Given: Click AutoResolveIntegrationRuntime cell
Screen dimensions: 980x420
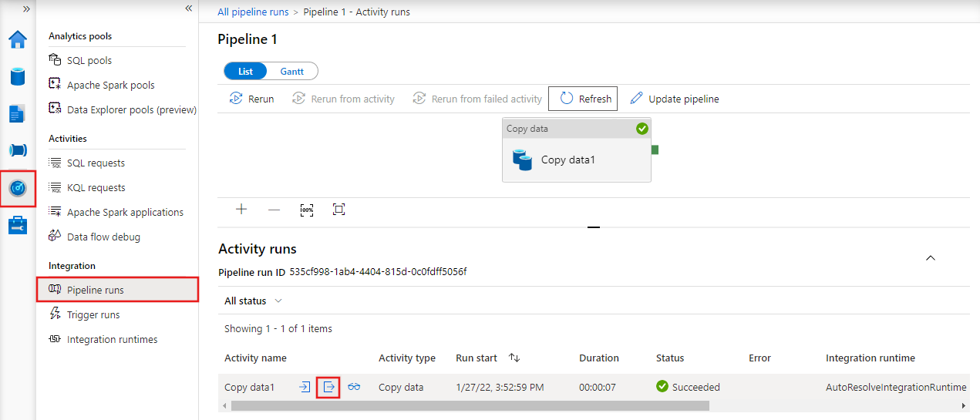Looking at the screenshot, I should tap(896, 387).
